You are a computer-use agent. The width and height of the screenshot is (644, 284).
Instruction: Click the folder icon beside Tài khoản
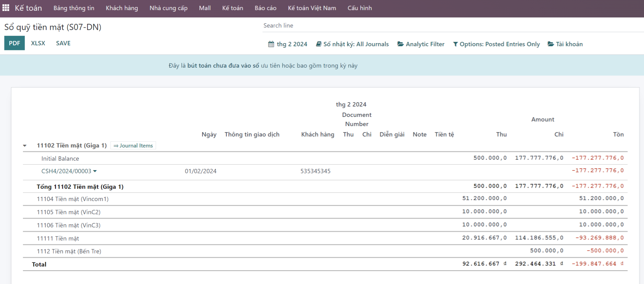[x=551, y=44]
